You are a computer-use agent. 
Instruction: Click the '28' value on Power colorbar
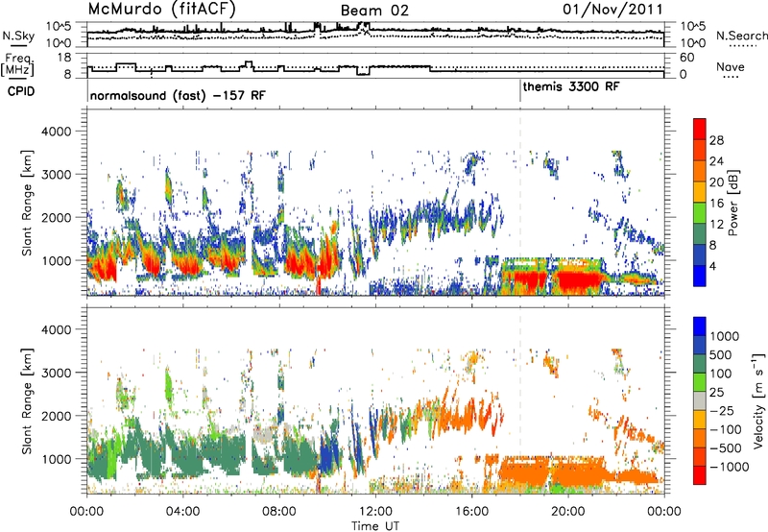tap(716, 140)
